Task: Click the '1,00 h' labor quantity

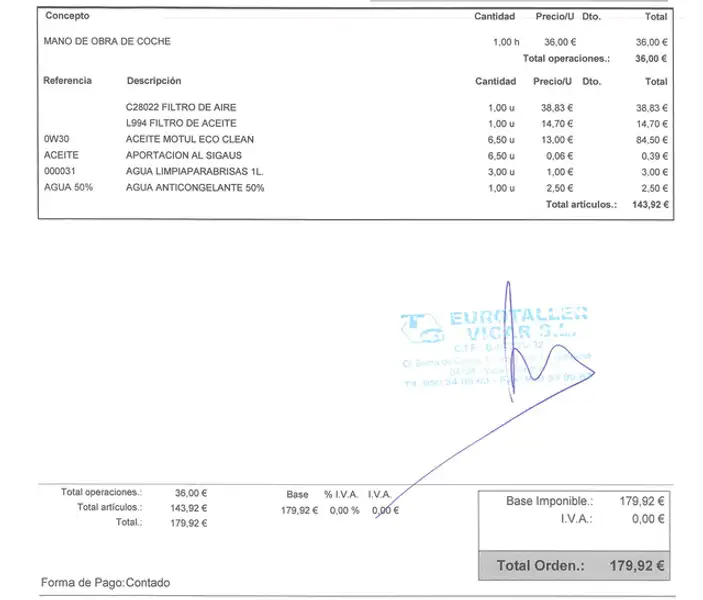Action: click(506, 42)
